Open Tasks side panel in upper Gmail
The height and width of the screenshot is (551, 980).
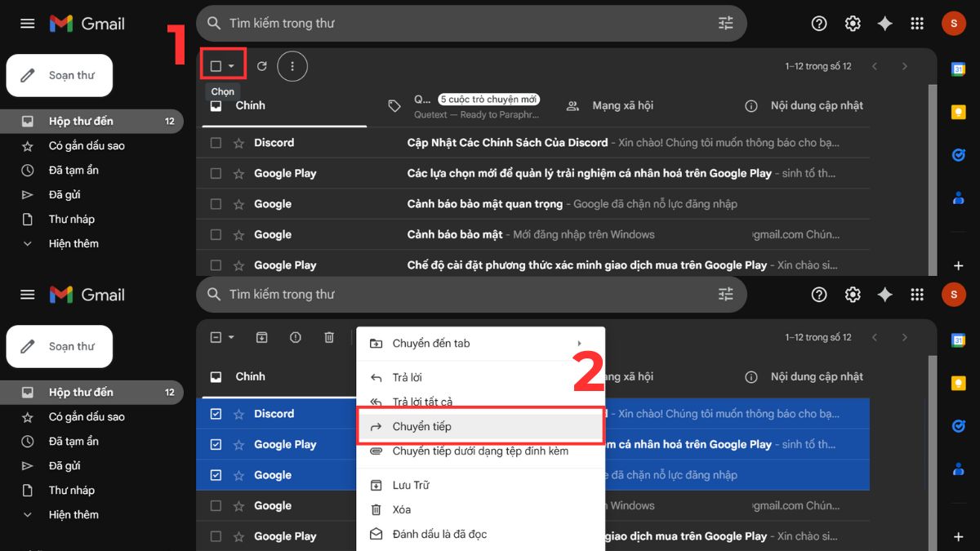point(959,154)
